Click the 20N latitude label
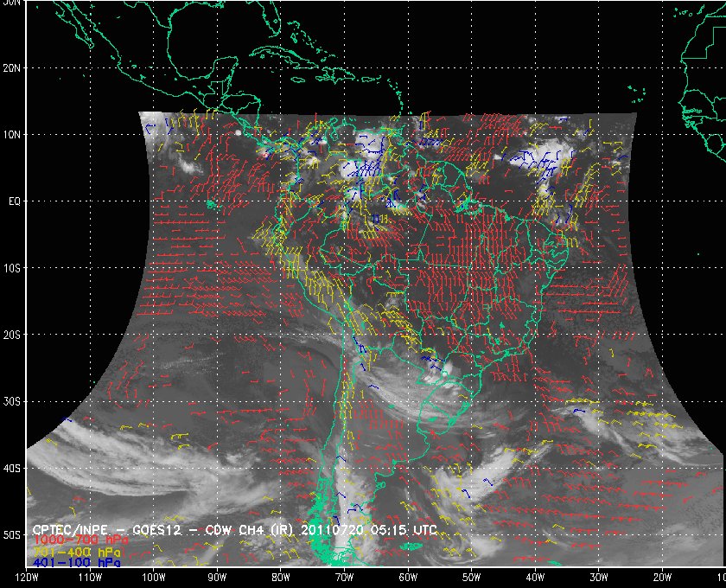Image resolution: width=726 pixels, height=588 pixels. pyautogui.click(x=11, y=68)
